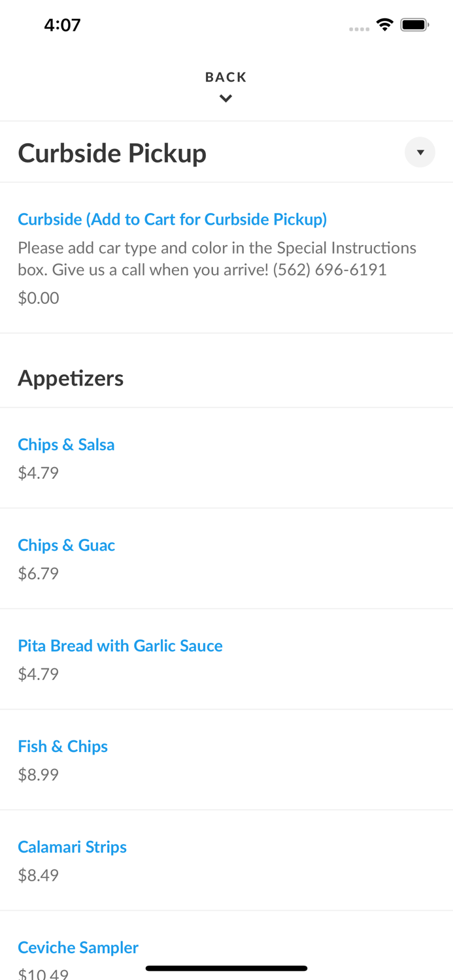Tap BACK to return to the previous screen
This screenshot has width=453, height=980.
point(226,76)
